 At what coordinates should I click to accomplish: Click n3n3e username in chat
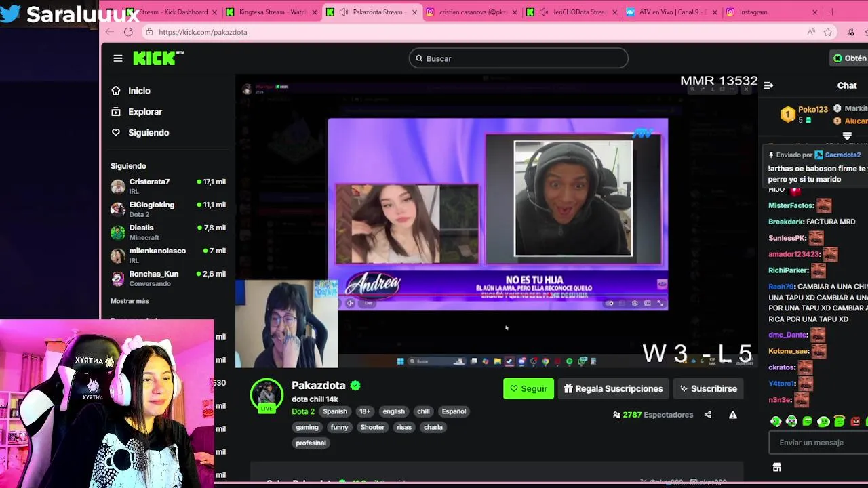point(780,400)
